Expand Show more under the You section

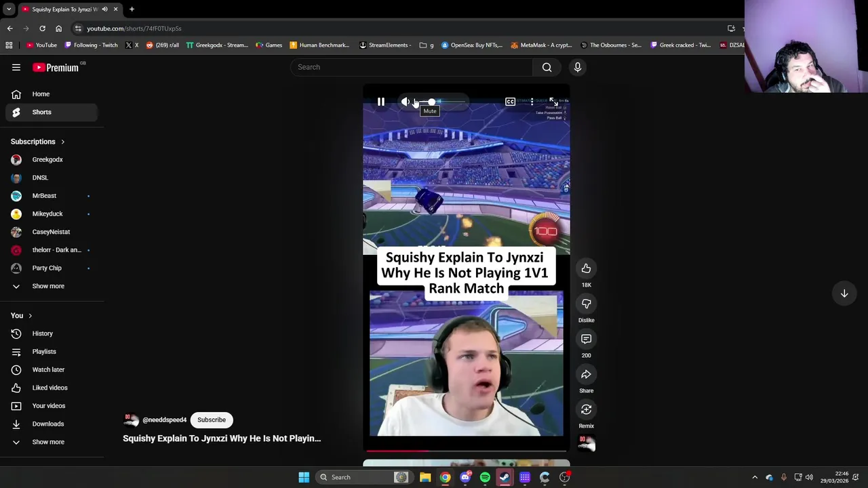(52, 442)
